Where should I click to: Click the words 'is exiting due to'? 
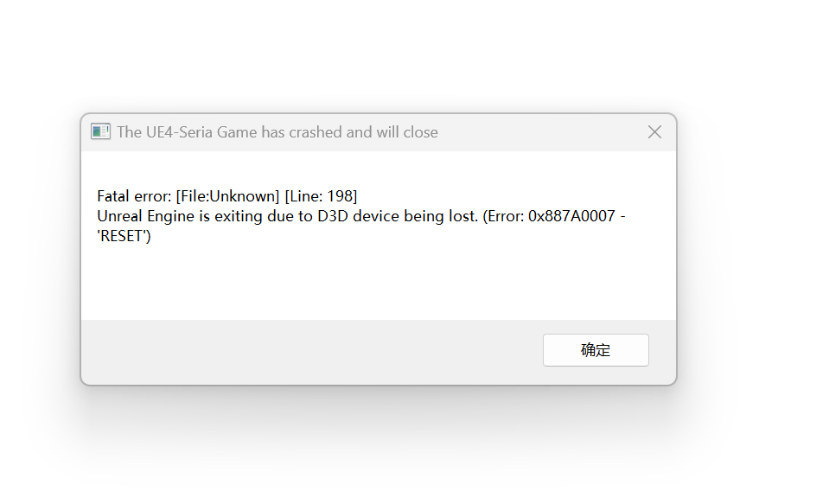(256, 216)
